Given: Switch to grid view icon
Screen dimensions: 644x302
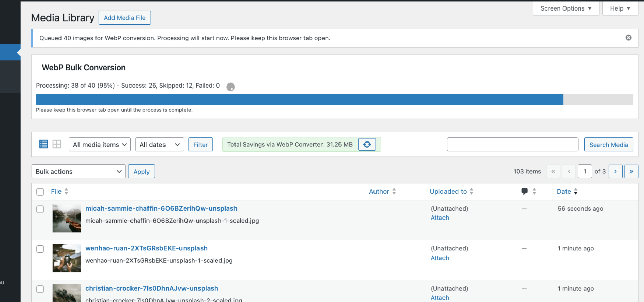Looking at the screenshot, I should pyautogui.click(x=57, y=144).
